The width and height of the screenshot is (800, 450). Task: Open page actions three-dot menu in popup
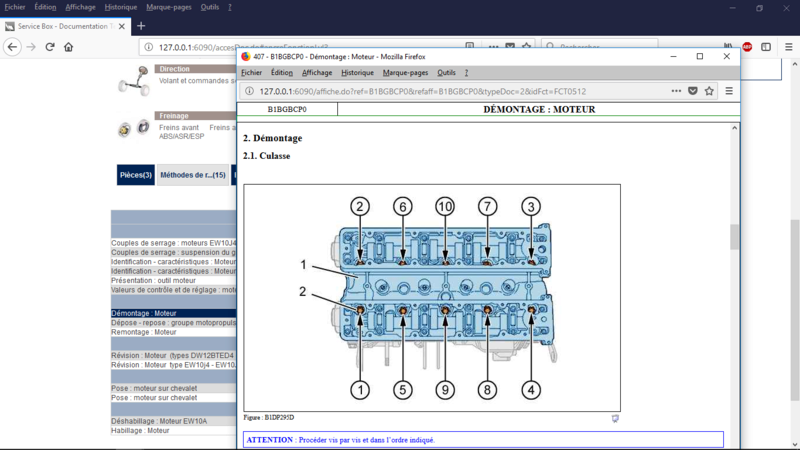pos(676,91)
